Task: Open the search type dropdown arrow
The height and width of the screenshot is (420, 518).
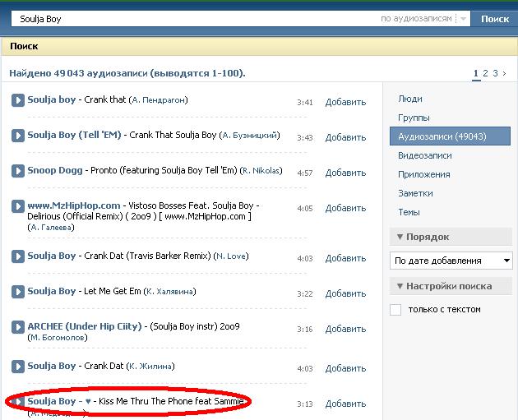Action: 463,19
